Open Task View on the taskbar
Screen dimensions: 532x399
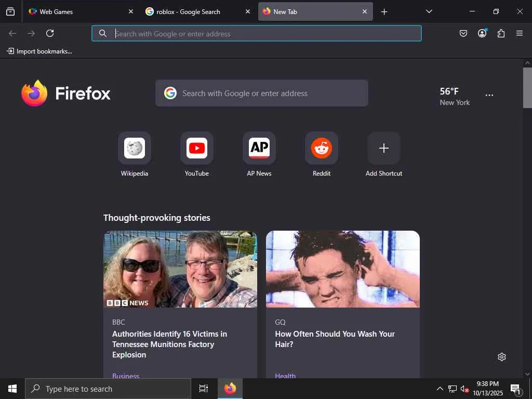(x=204, y=389)
